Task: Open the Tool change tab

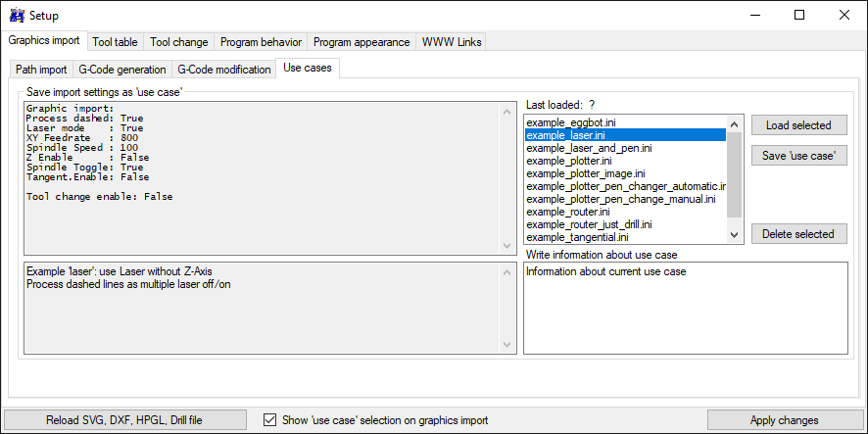Action: coord(178,42)
